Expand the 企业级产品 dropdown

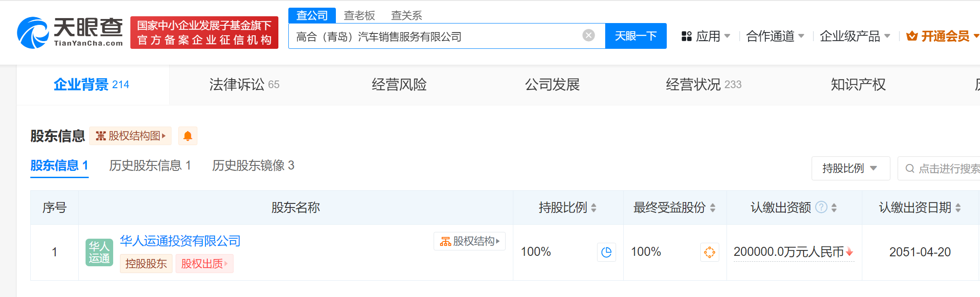click(x=855, y=36)
